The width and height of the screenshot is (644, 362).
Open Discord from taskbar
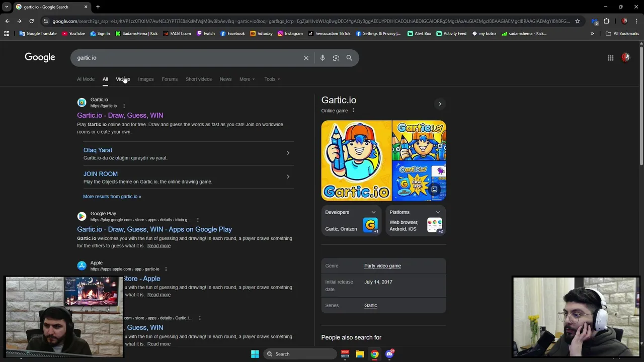(x=389, y=354)
